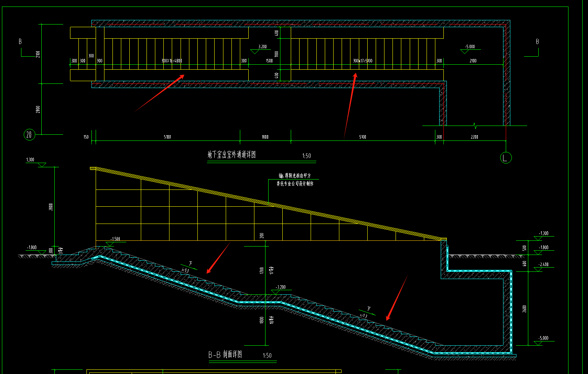
Task: Select grid axis bubble 20
Action: click(29, 134)
